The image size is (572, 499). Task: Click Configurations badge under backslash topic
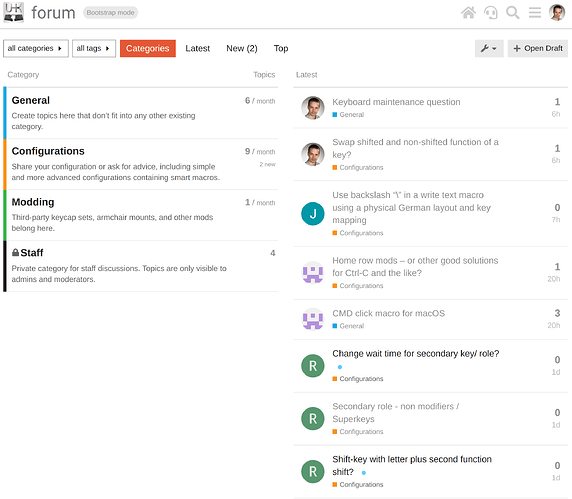[x=358, y=233]
